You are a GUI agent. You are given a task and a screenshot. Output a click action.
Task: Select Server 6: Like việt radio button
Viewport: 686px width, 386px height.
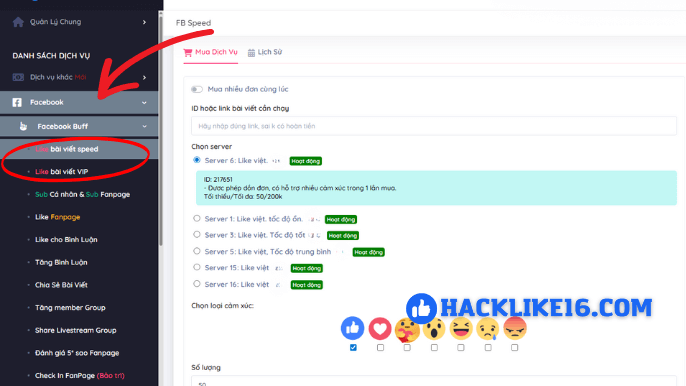pyautogui.click(x=197, y=160)
